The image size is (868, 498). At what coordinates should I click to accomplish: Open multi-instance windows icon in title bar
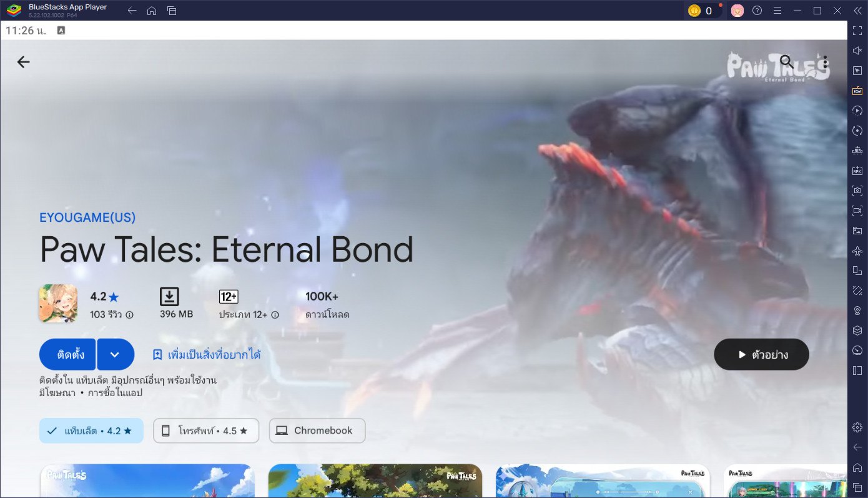(172, 11)
